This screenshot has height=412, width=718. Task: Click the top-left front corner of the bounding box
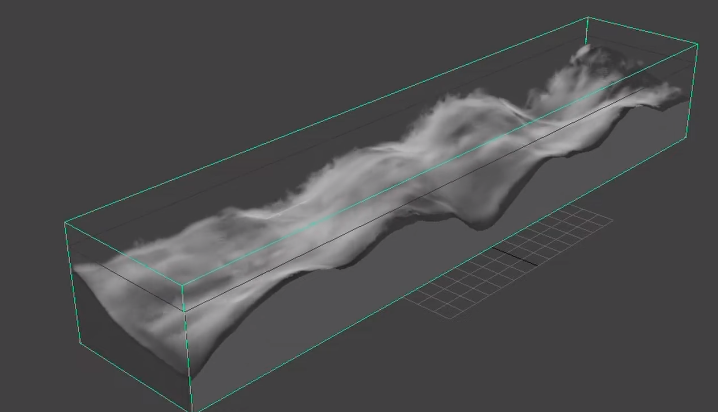coord(66,222)
